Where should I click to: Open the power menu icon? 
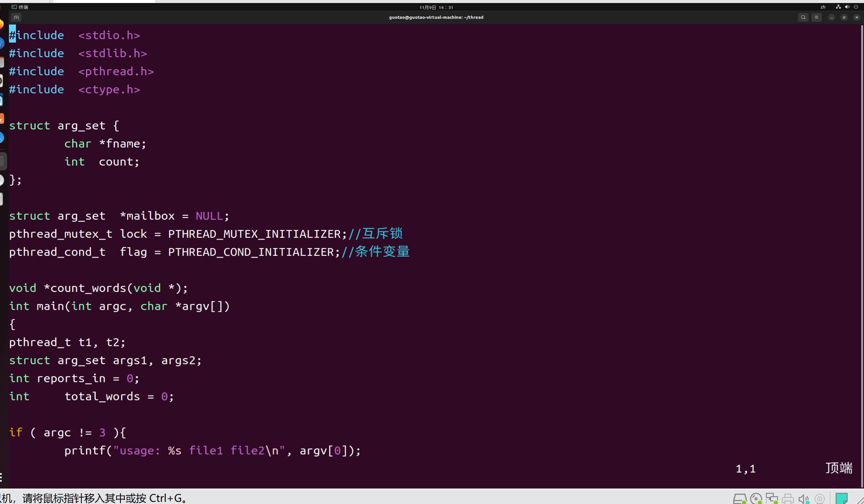pyautogui.click(x=856, y=7)
